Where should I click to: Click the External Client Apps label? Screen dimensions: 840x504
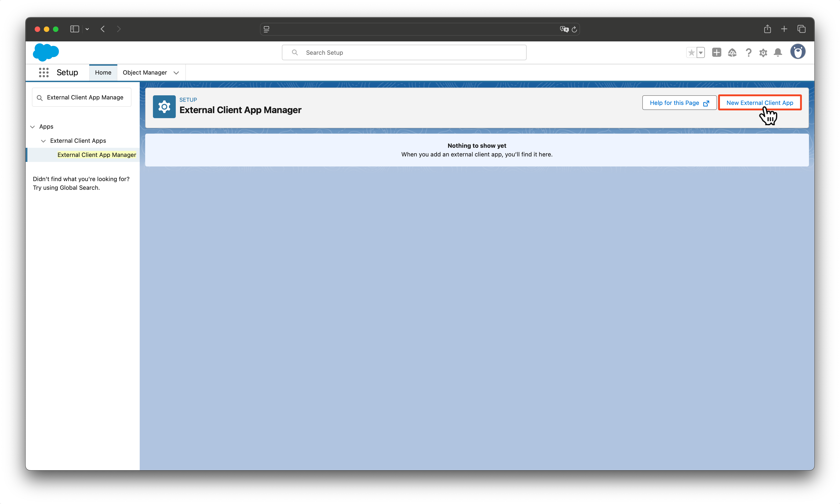pyautogui.click(x=78, y=141)
